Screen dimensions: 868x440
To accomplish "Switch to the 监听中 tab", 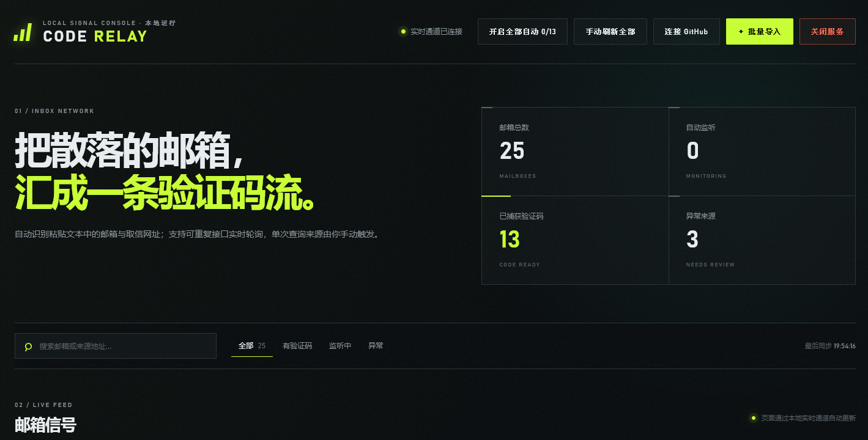I will tap(340, 346).
